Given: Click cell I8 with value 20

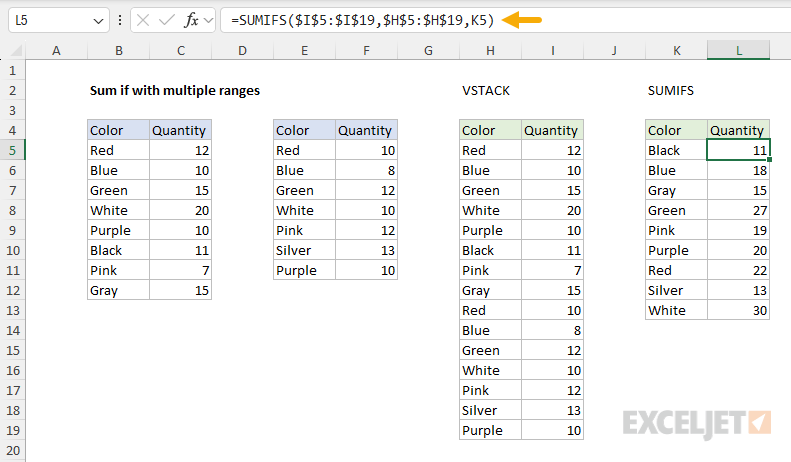Looking at the screenshot, I should pos(552,210).
